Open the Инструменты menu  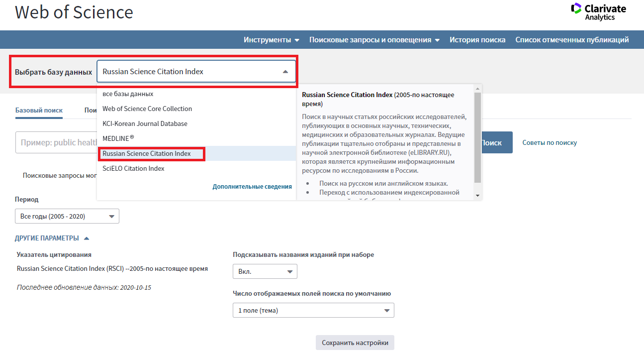[x=271, y=40]
